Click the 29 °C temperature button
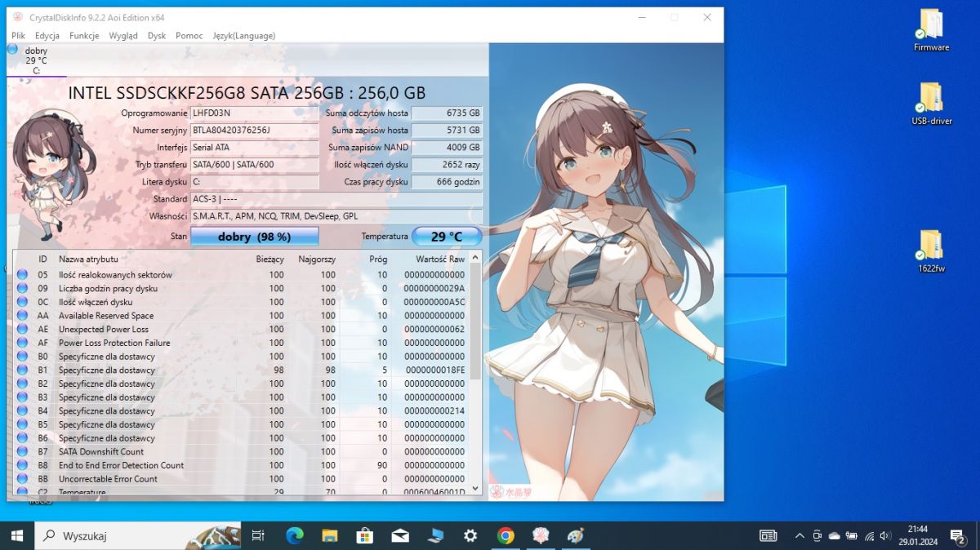The height and width of the screenshot is (550, 980). coord(446,237)
